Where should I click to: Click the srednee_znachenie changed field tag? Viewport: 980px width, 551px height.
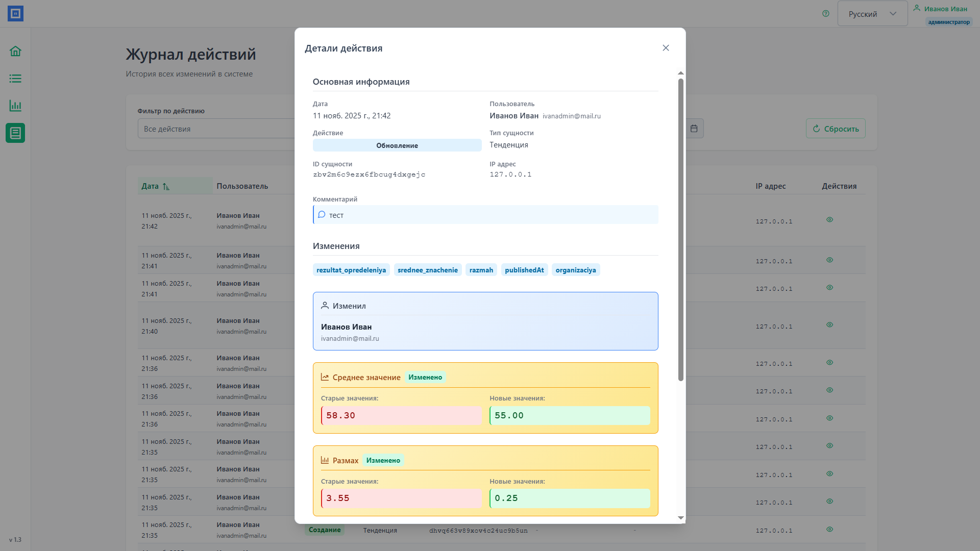pos(427,270)
